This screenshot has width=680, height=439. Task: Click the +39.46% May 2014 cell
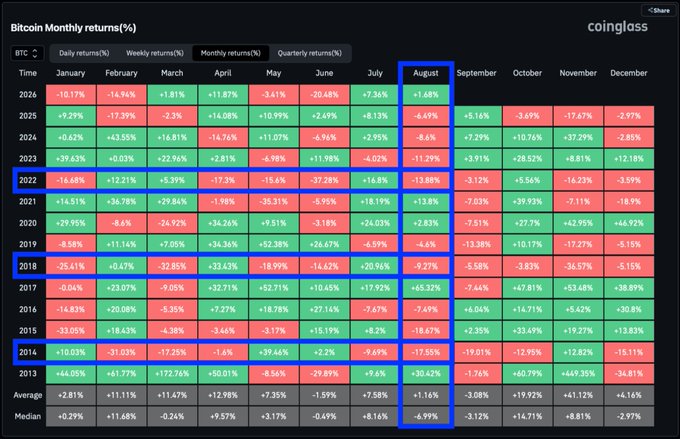pyautogui.click(x=274, y=352)
